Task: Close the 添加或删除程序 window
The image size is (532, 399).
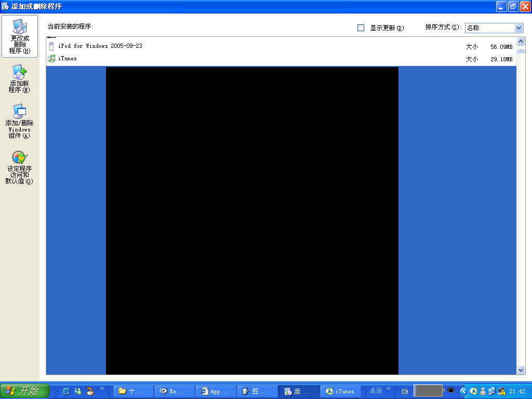Action: pyautogui.click(x=525, y=6)
